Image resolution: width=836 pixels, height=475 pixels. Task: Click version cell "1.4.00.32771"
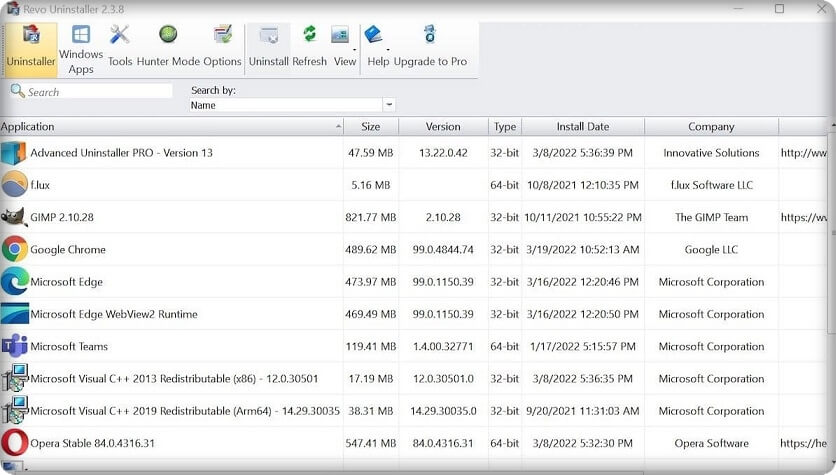pyautogui.click(x=443, y=346)
